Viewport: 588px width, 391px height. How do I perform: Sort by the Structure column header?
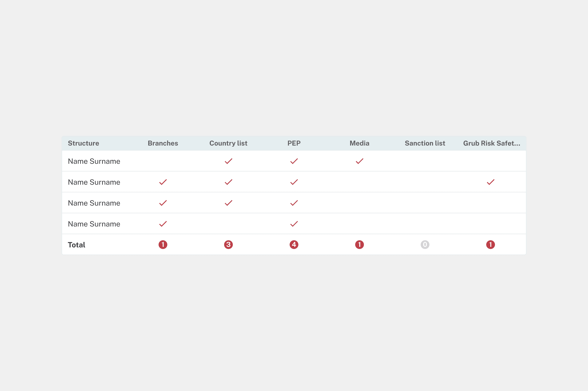[x=83, y=143]
